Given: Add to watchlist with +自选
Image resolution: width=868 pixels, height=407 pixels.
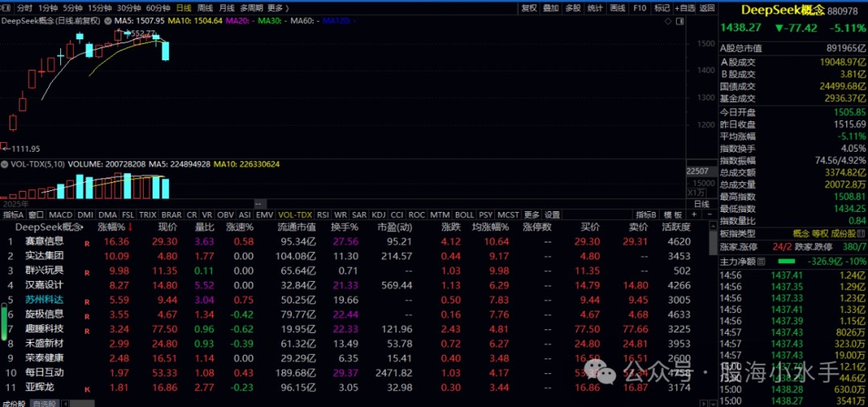Looking at the screenshot, I should [684, 8].
